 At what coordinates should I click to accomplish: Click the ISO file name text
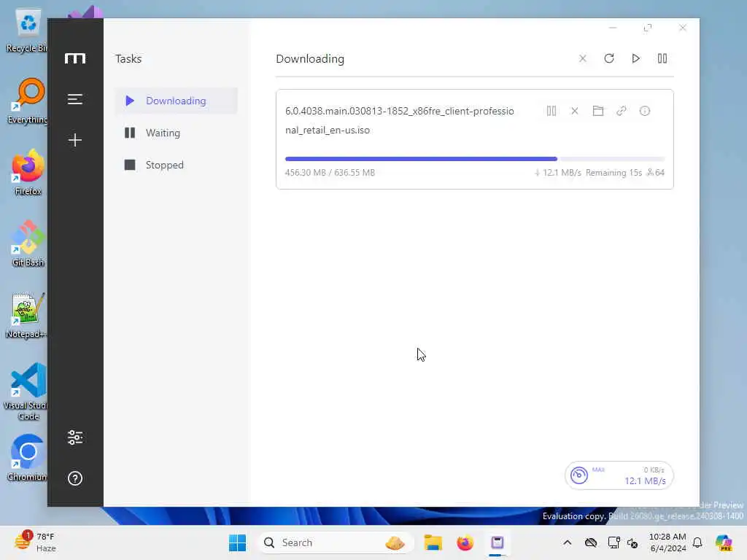(x=400, y=120)
